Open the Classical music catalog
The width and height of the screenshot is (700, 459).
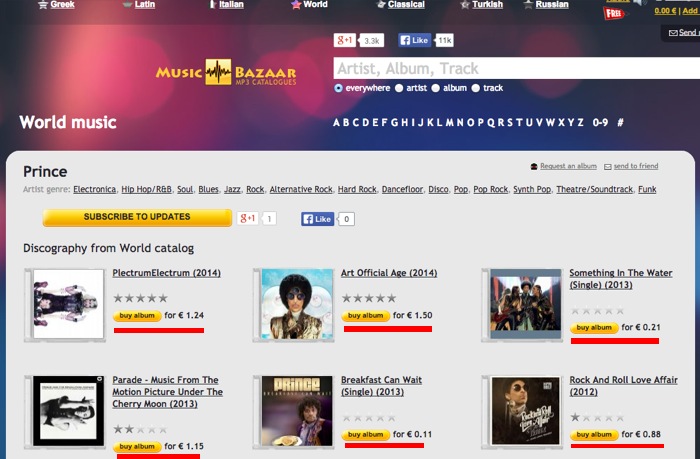coord(406,4)
